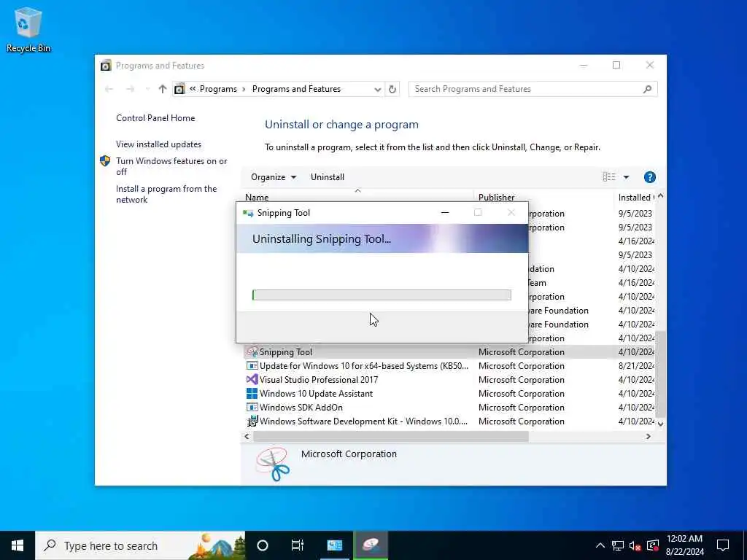Click the uninstall progress bar
This screenshot has height=560, width=747.
(x=382, y=295)
